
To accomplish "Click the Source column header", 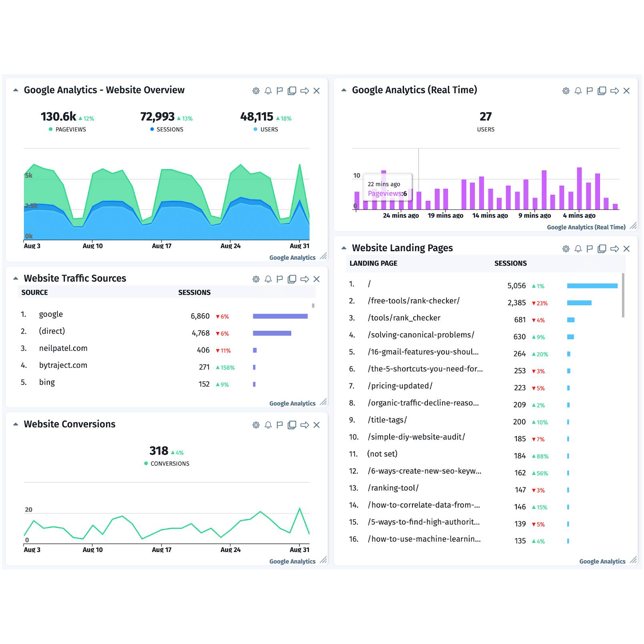I will [x=34, y=292].
